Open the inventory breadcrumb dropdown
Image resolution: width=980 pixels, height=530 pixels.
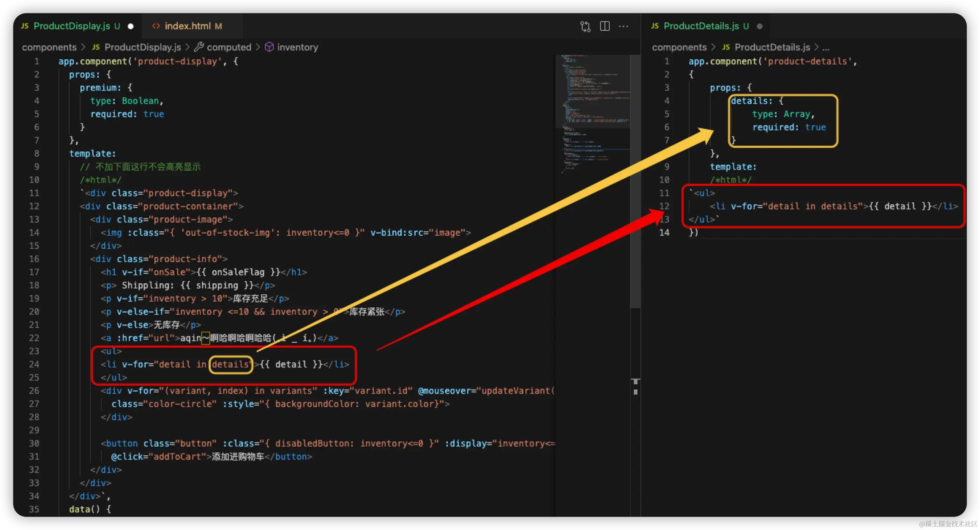(x=298, y=47)
